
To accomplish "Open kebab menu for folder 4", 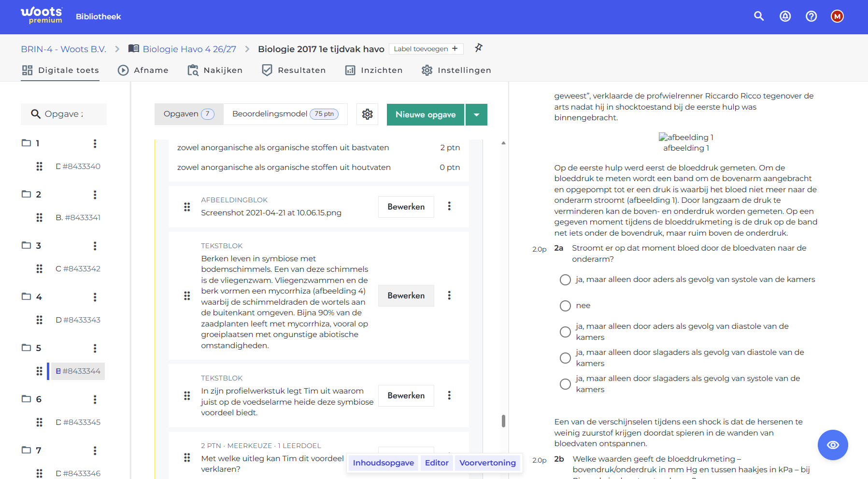I will (95, 297).
